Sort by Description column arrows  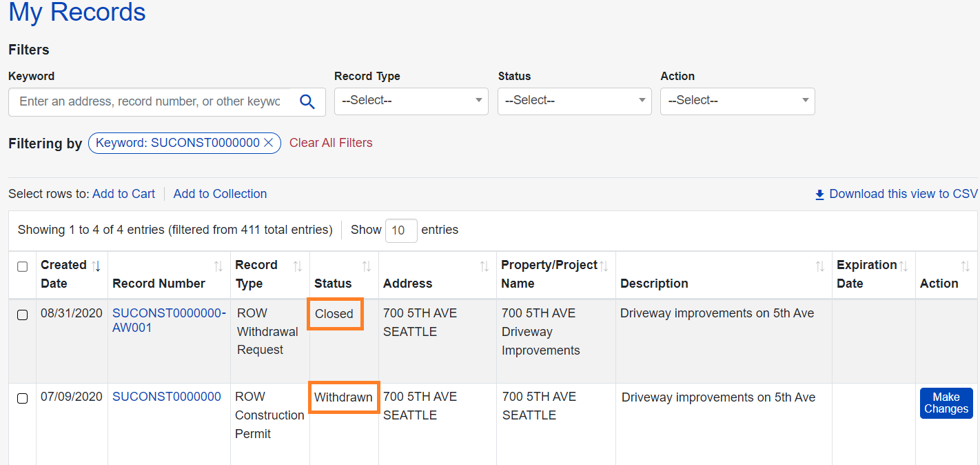pyautogui.click(x=820, y=266)
